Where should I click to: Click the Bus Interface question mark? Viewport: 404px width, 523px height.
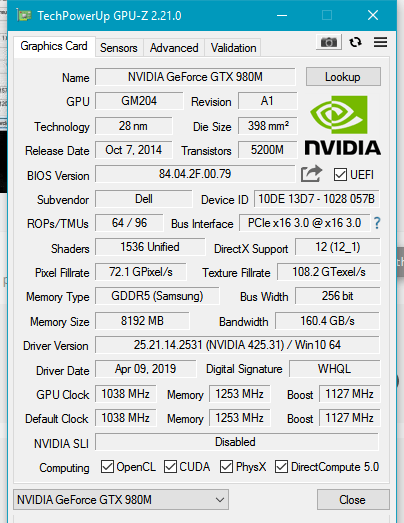click(x=377, y=223)
